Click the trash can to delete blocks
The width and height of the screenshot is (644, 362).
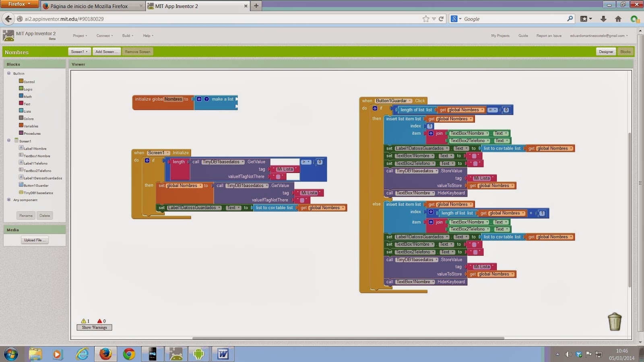coord(614,321)
